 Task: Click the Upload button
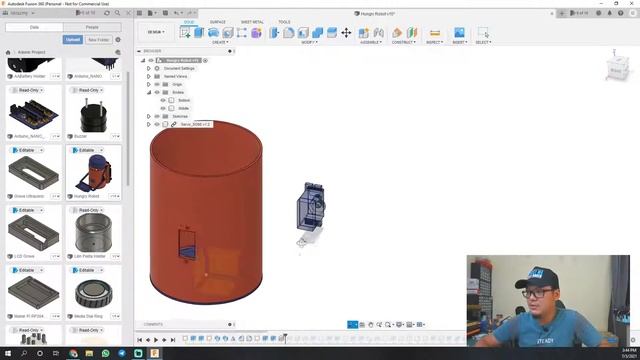[73, 40]
